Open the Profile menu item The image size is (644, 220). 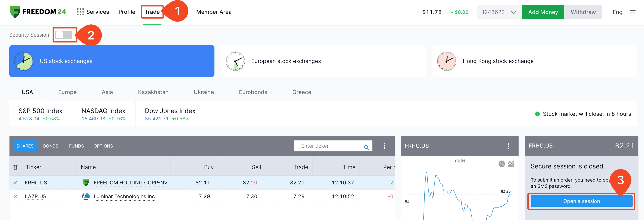tap(127, 12)
